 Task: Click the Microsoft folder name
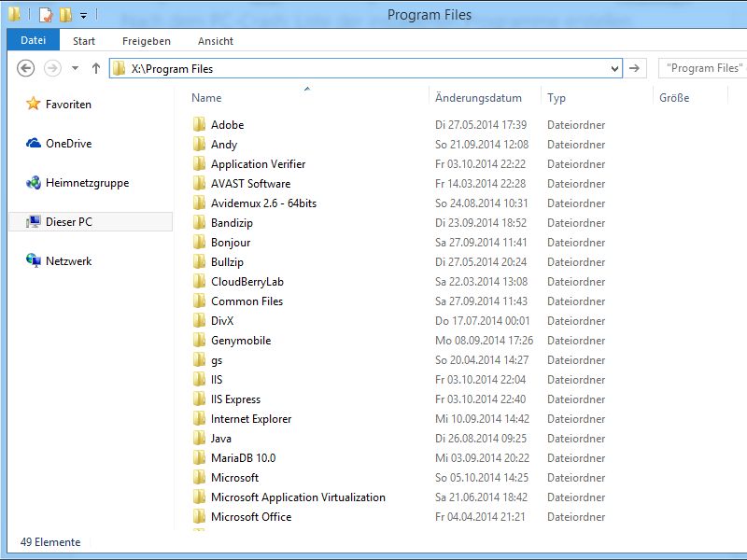click(x=235, y=478)
